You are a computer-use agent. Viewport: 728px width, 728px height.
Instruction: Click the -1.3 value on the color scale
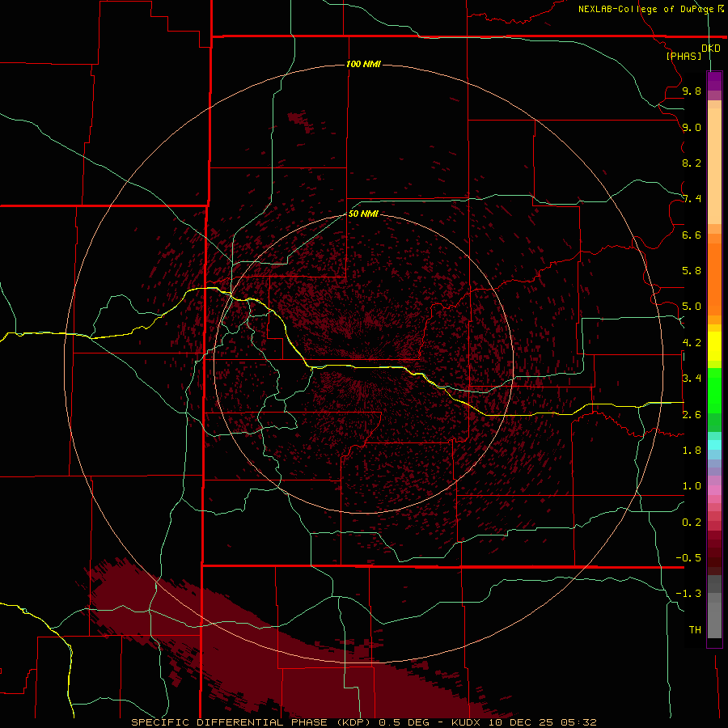click(x=688, y=594)
